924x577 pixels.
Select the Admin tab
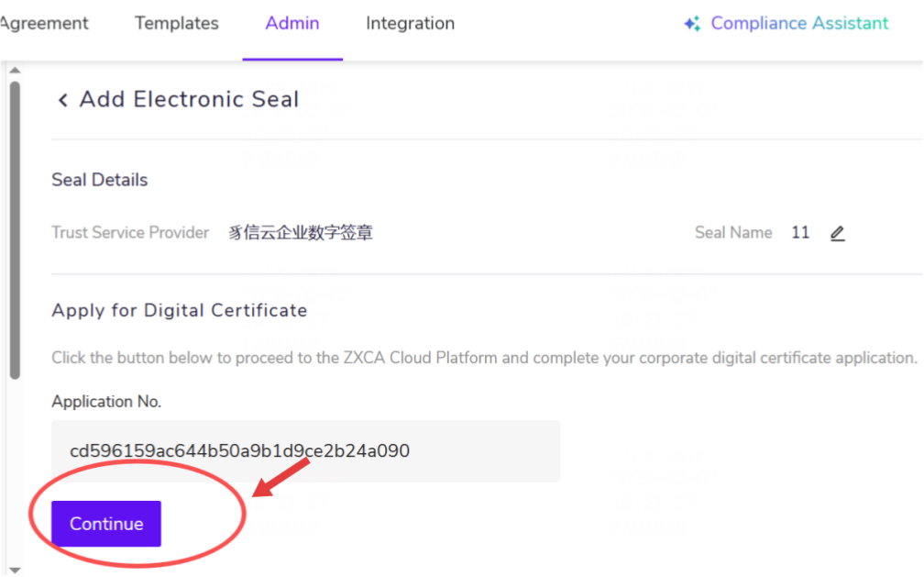292,24
